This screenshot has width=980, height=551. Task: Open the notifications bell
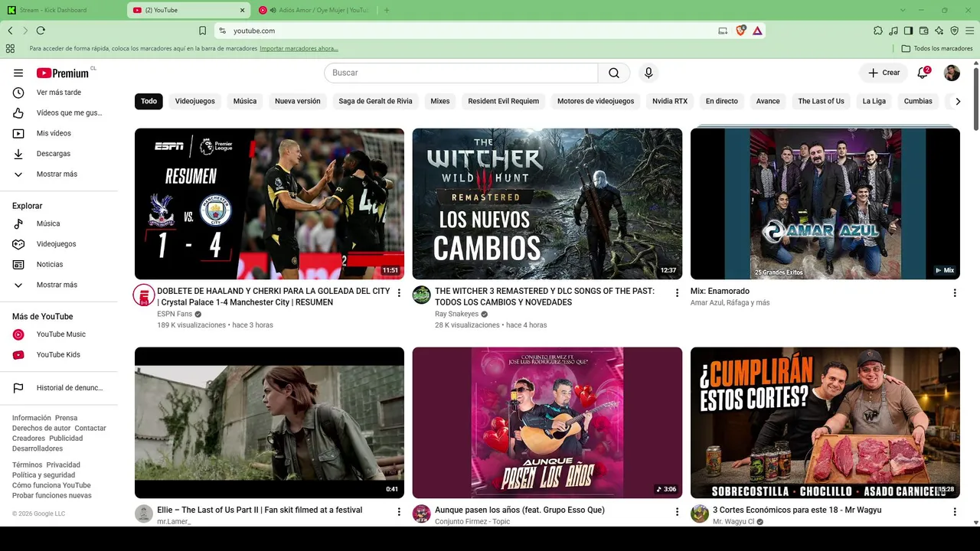coord(923,73)
